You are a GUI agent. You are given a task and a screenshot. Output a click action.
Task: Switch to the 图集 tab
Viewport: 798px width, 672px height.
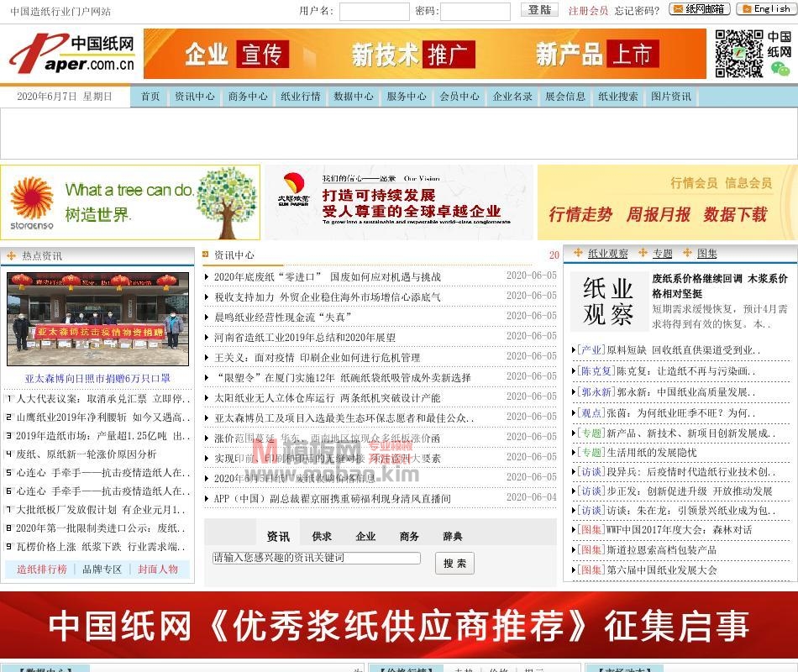(x=707, y=254)
